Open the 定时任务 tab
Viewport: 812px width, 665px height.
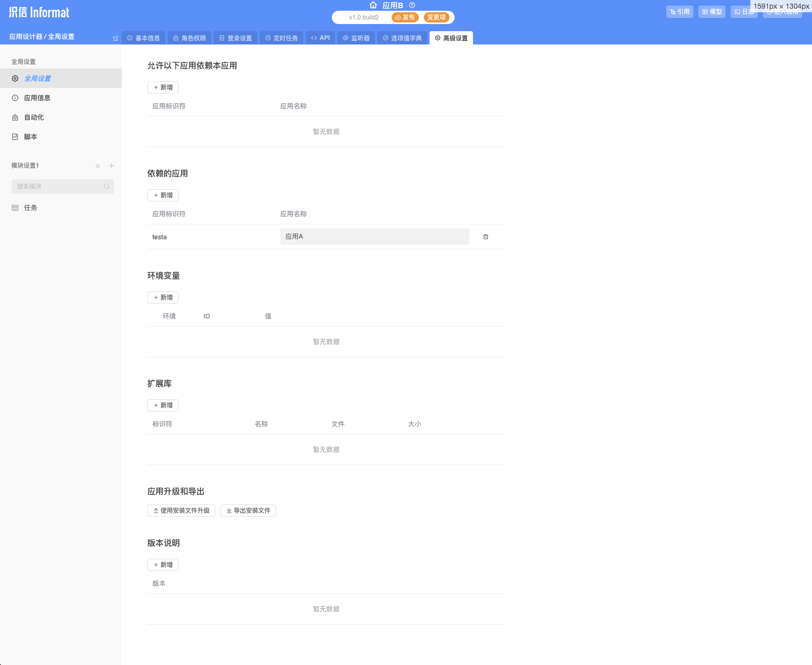[282, 38]
